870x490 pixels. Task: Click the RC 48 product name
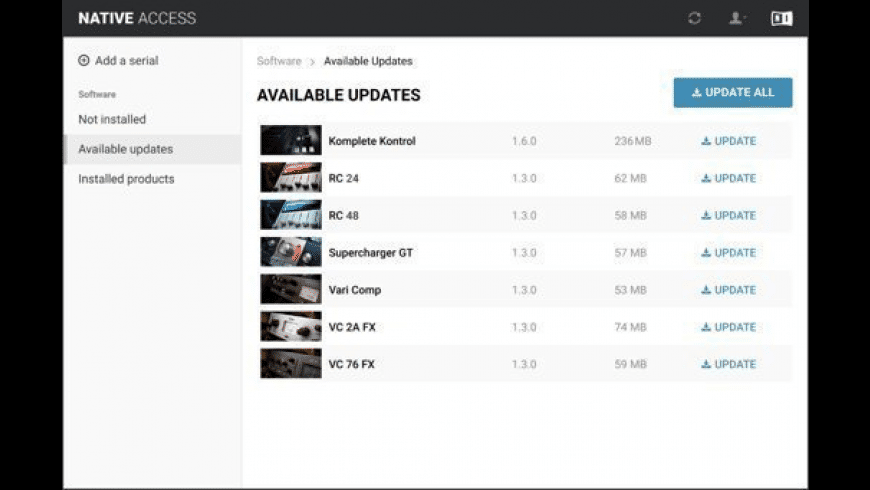343,215
